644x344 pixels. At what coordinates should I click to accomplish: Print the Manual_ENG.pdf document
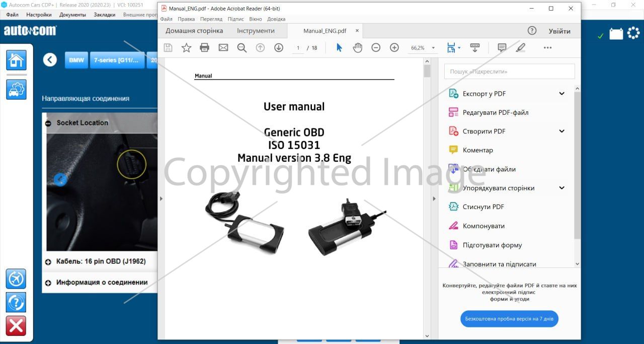pyautogui.click(x=204, y=47)
